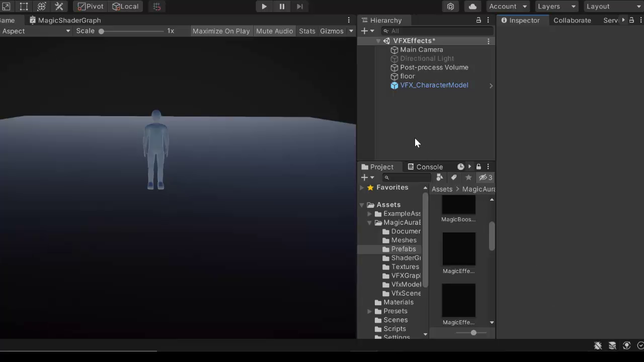Toggle Local handle rotation
644x362 pixels.
(x=125, y=7)
